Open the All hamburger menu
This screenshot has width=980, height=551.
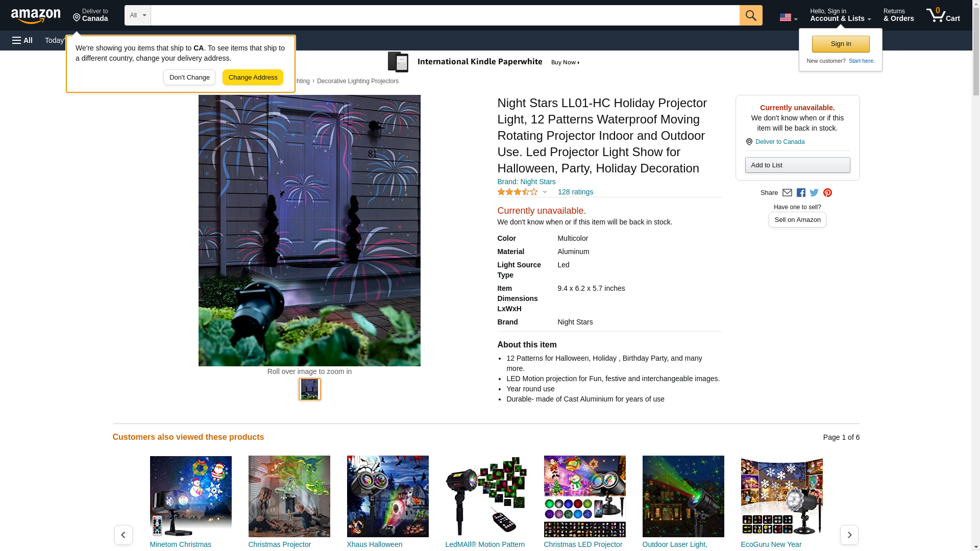[22, 40]
